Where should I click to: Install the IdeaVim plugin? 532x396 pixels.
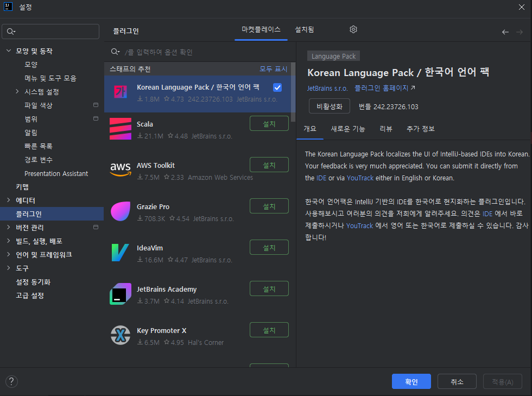tap(269, 247)
